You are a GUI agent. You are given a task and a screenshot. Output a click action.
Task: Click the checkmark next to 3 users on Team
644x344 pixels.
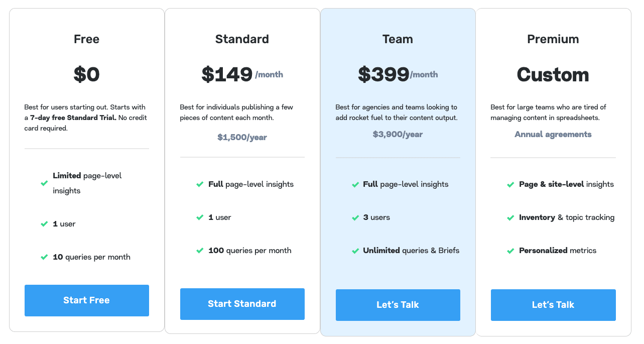point(355,217)
